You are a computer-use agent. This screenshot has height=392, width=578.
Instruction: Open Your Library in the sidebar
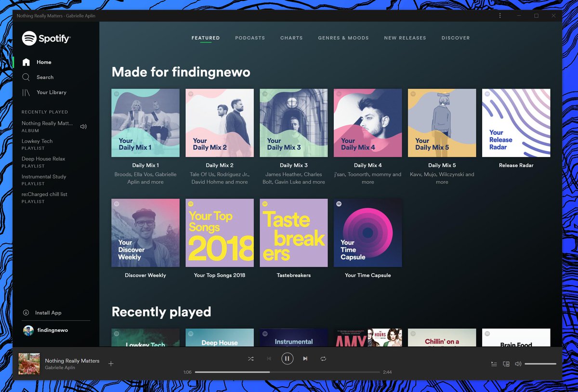pos(52,92)
